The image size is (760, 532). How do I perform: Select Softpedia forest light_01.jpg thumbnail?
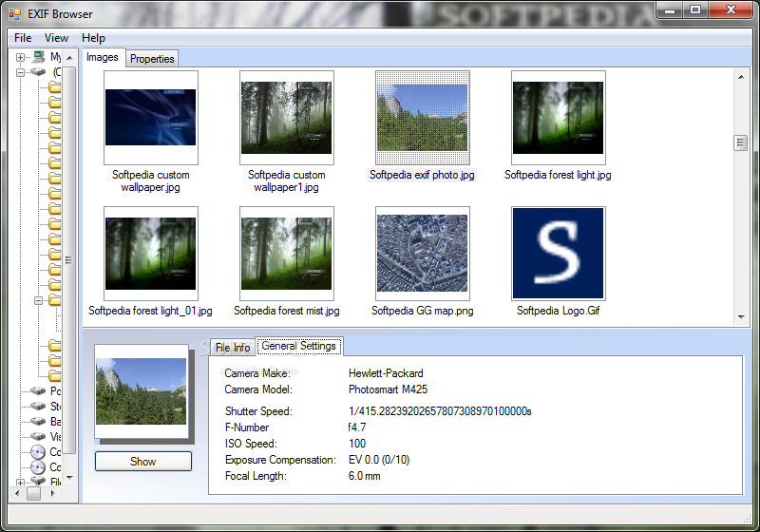click(151, 254)
